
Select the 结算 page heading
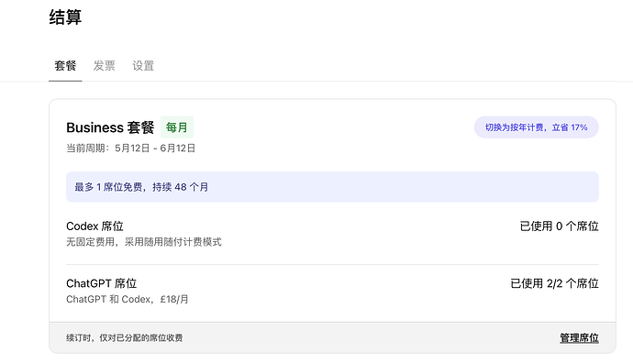tap(65, 17)
